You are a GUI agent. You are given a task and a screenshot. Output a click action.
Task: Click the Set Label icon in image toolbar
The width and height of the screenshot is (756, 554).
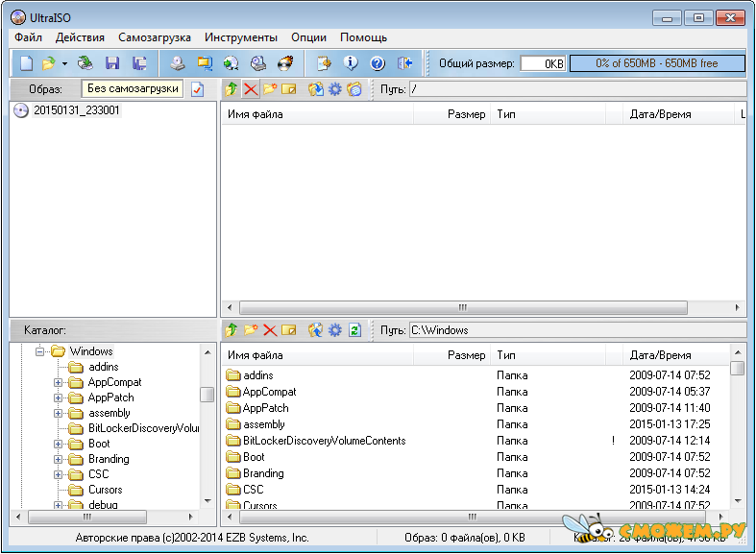tap(354, 89)
